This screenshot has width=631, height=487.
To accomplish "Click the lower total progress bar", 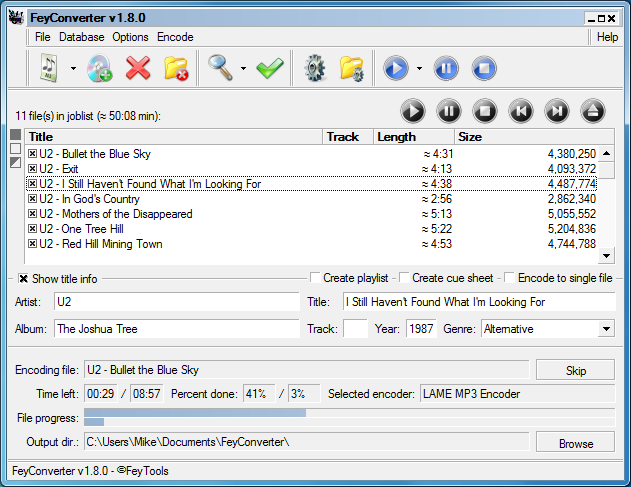I will (x=349, y=422).
